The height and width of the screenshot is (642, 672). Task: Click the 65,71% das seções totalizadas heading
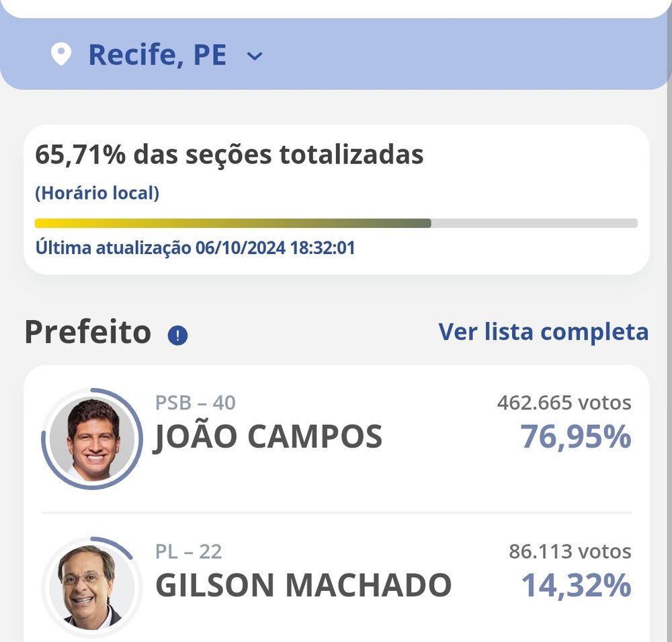click(x=229, y=155)
